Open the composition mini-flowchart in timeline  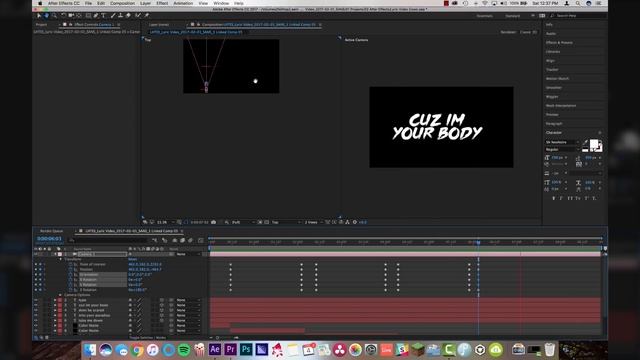[x=154, y=240]
